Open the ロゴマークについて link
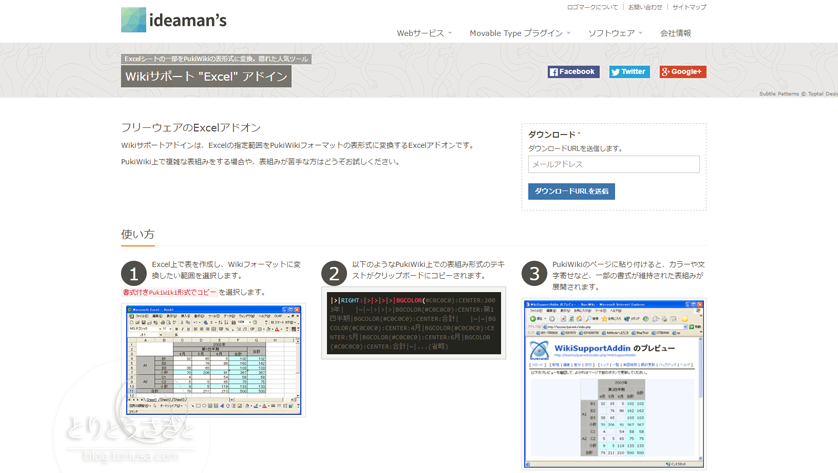This screenshot has width=838, height=473. pyautogui.click(x=592, y=7)
